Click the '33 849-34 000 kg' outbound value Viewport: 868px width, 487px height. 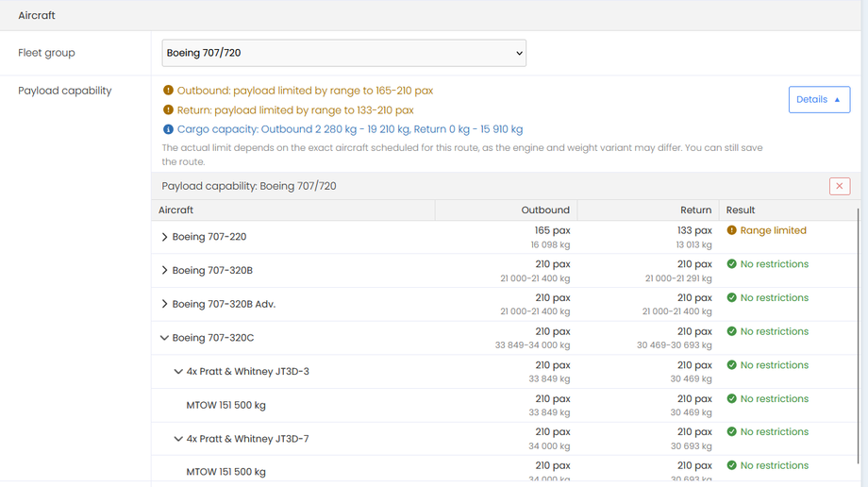pos(532,345)
